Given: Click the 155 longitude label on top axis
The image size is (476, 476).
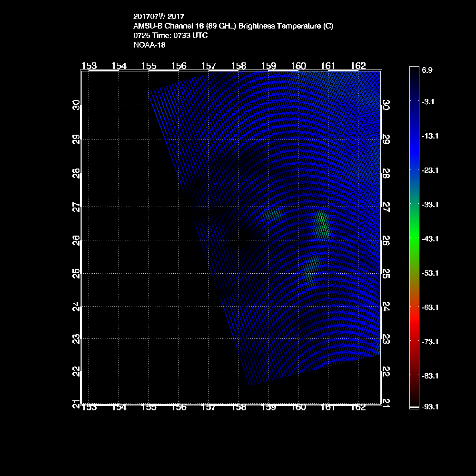Looking at the screenshot, I should 149,66.
